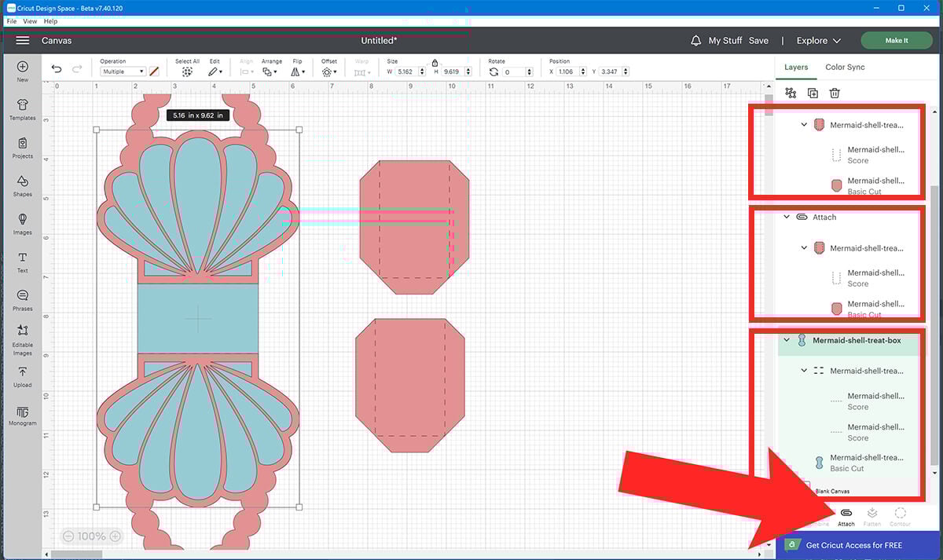Click the Attach icon at panel bottom
Viewport: 943px width, 560px height.
coord(846,516)
